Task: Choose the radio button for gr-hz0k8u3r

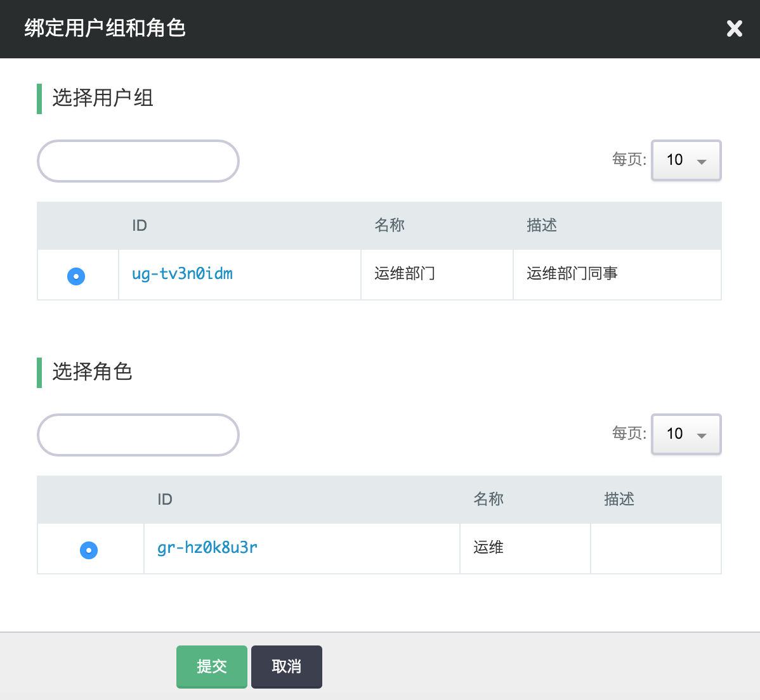Action: coord(89,550)
